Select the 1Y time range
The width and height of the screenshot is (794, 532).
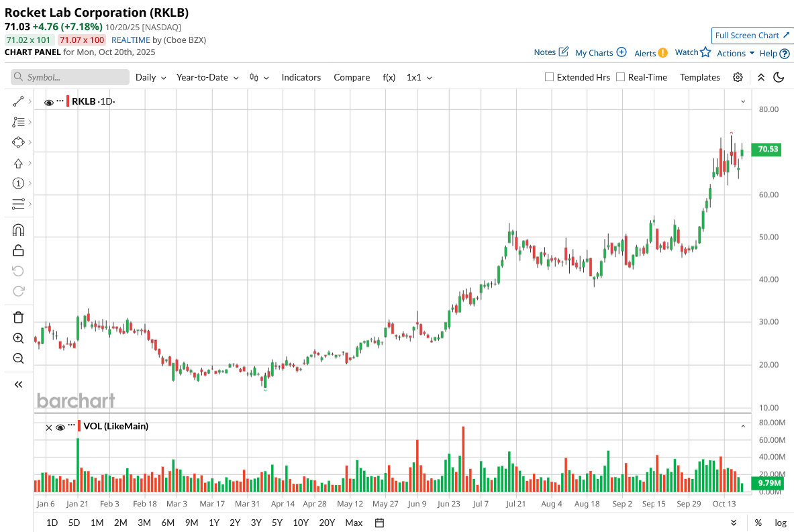(214, 523)
